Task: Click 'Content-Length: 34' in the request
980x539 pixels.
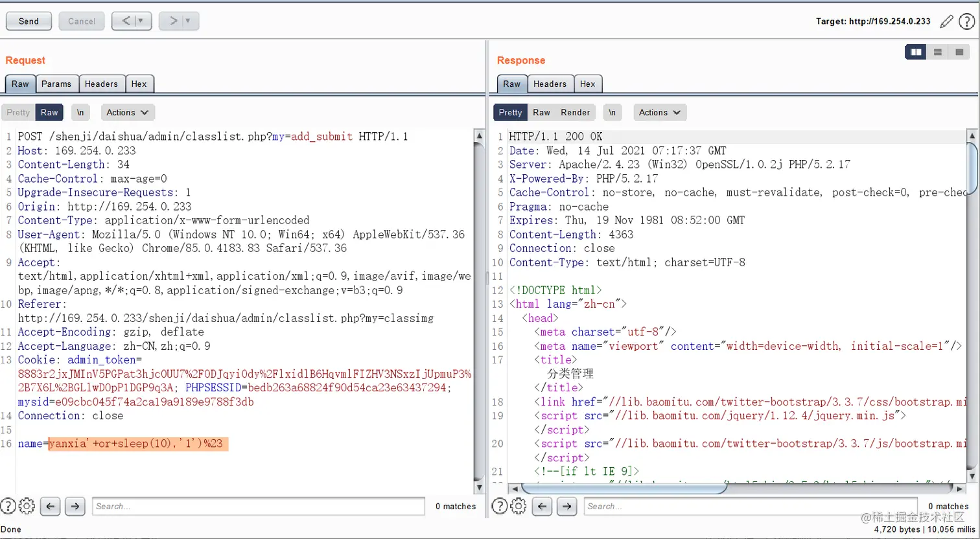Action: pyautogui.click(x=73, y=165)
